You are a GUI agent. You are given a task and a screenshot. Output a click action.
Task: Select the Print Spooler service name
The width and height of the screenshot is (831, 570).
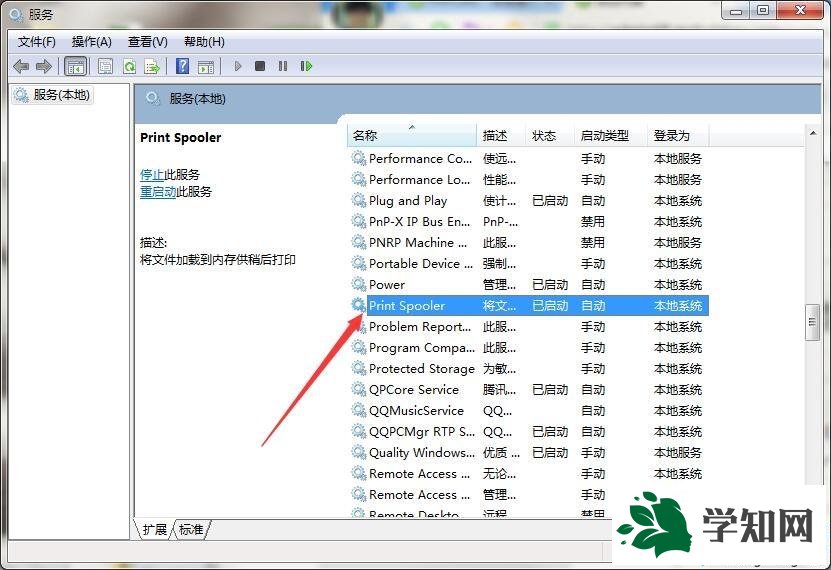[x=407, y=305]
